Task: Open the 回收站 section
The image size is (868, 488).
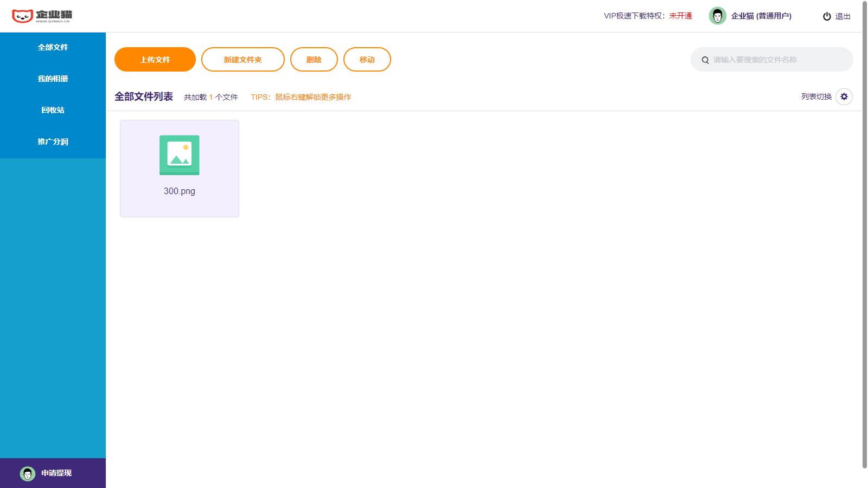Action: [x=53, y=110]
